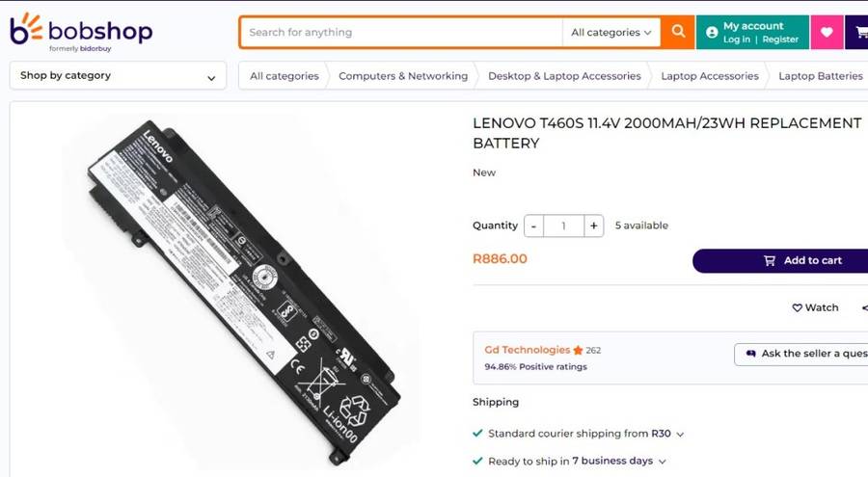Open the Shop by category dropdown

click(118, 75)
